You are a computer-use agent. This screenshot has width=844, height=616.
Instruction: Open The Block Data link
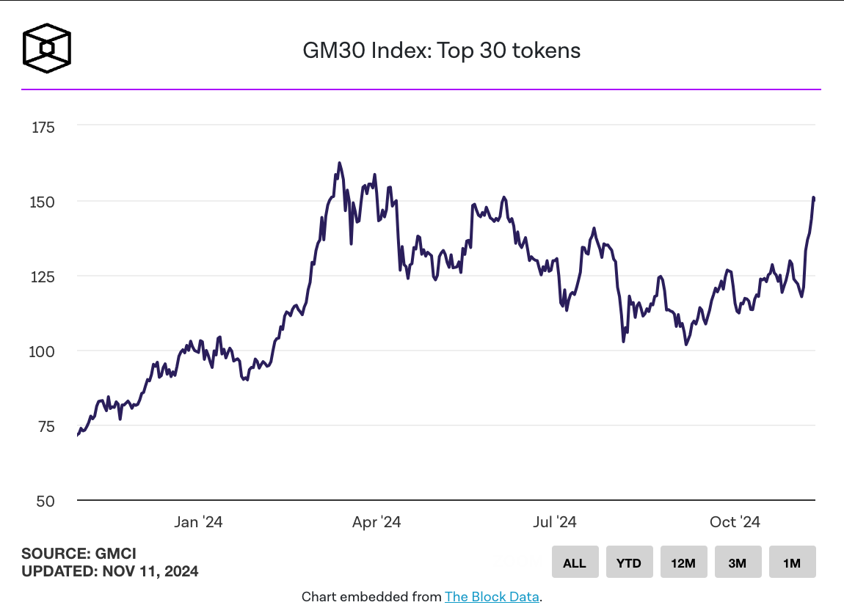(492, 597)
